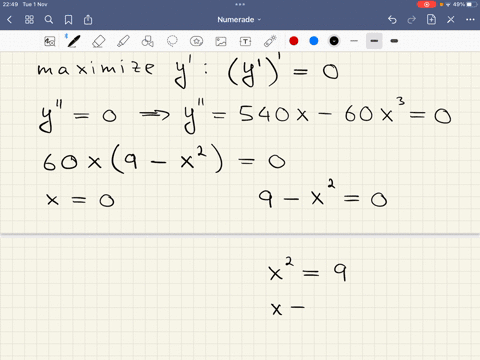480x360 pixels.
Task: Select the thickest stroke width
Action: (x=394, y=41)
